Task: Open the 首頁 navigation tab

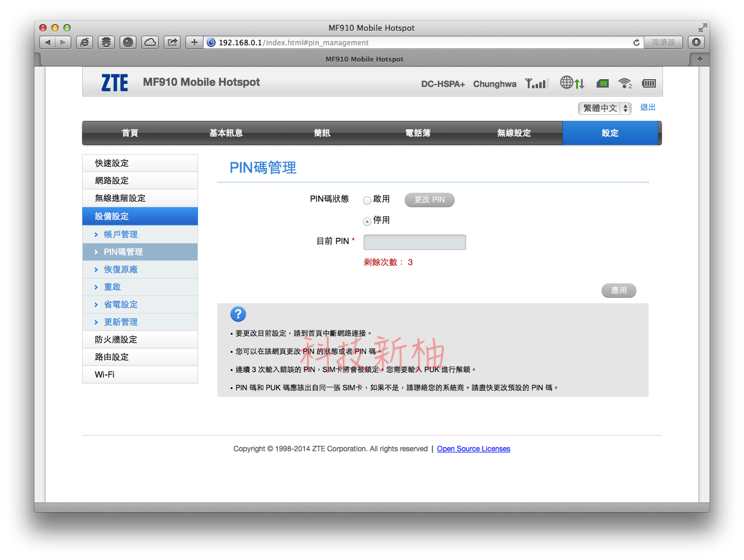Action: (130, 133)
